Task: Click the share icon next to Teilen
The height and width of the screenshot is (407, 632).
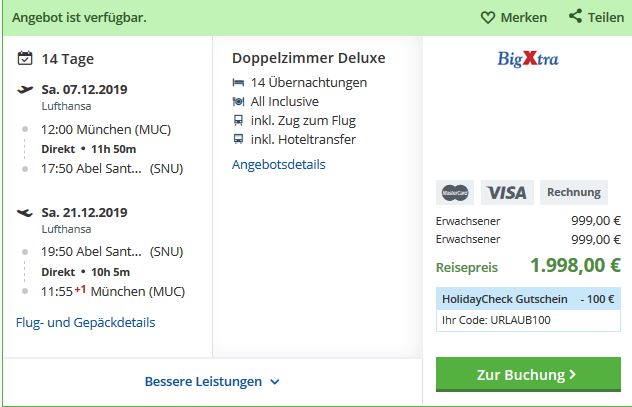Action: click(575, 16)
